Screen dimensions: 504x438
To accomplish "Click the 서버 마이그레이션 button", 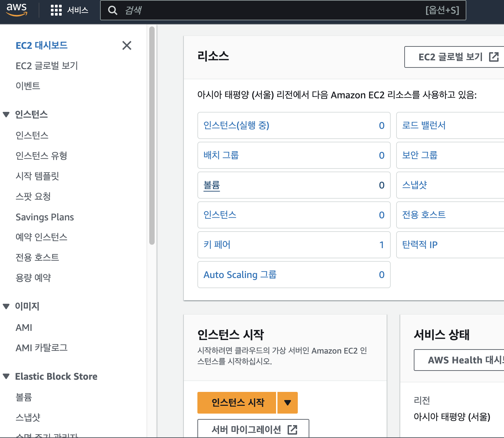I will click(253, 429).
